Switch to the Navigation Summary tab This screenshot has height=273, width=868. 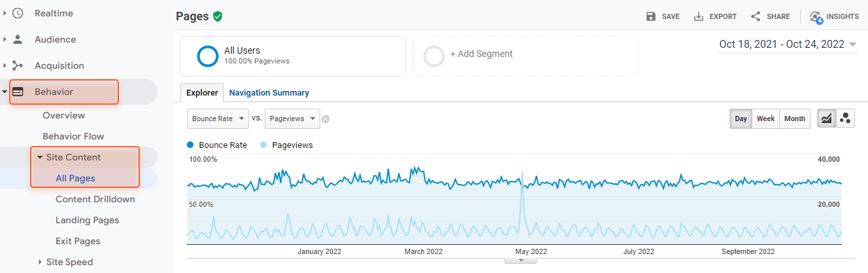269,93
